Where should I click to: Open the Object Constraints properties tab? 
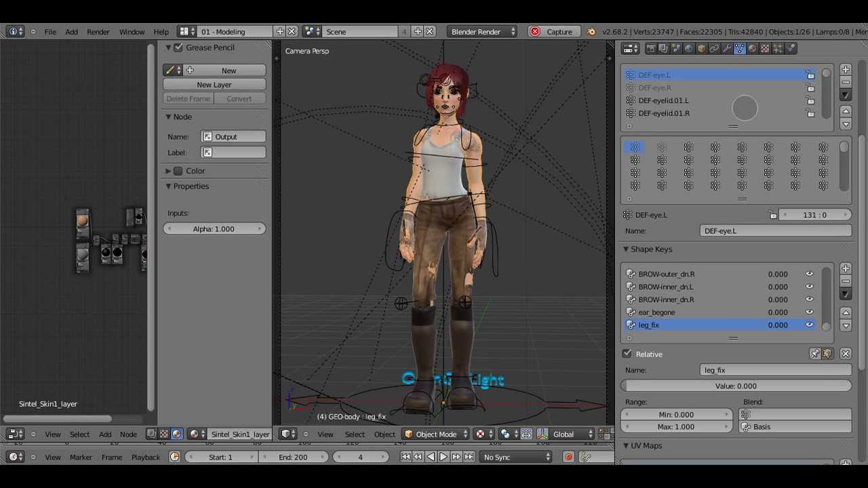714,48
